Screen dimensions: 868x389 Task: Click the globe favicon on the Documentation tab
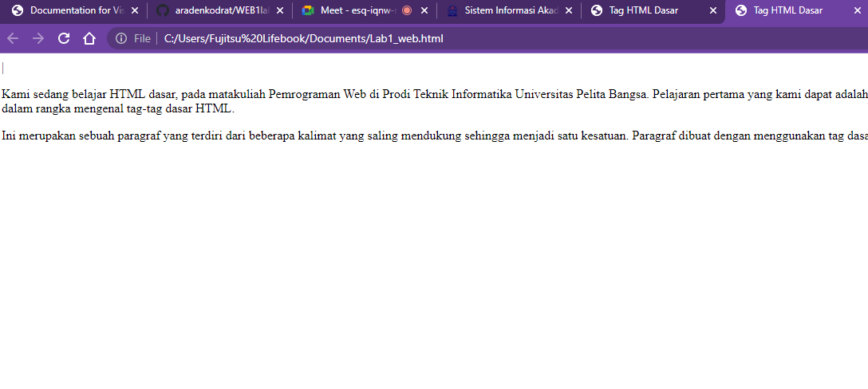coord(18,10)
